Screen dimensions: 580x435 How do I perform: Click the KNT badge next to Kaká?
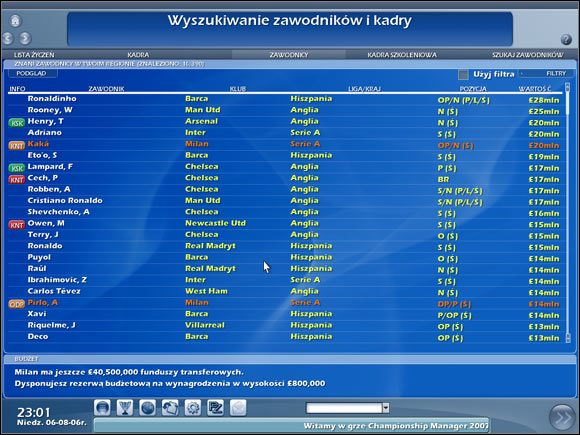(17, 145)
